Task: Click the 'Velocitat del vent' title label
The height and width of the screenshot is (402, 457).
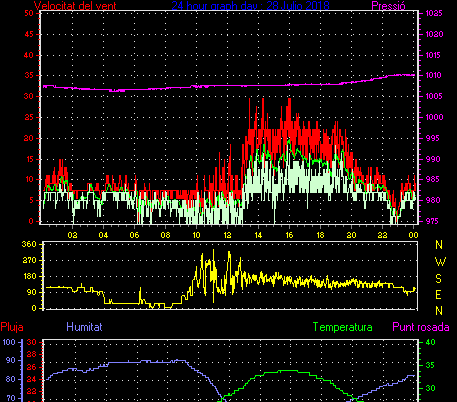Action: (x=75, y=6)
